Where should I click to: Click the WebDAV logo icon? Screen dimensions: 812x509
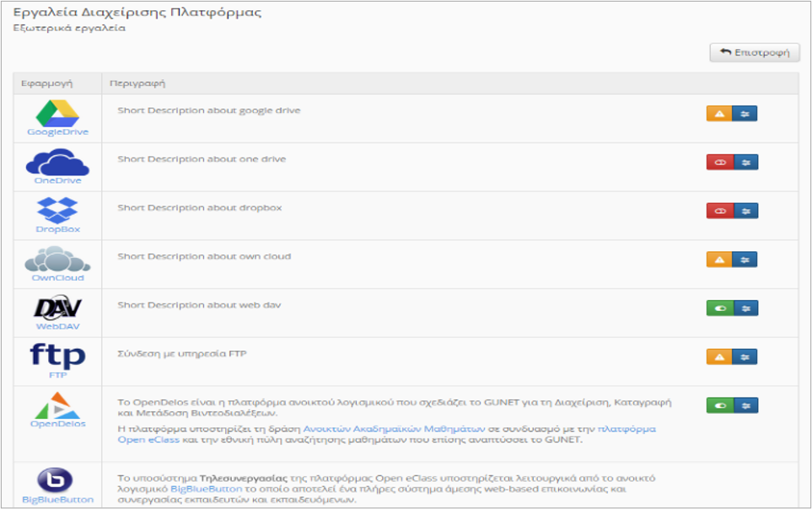pyautogui.click(x=57, y=308)
